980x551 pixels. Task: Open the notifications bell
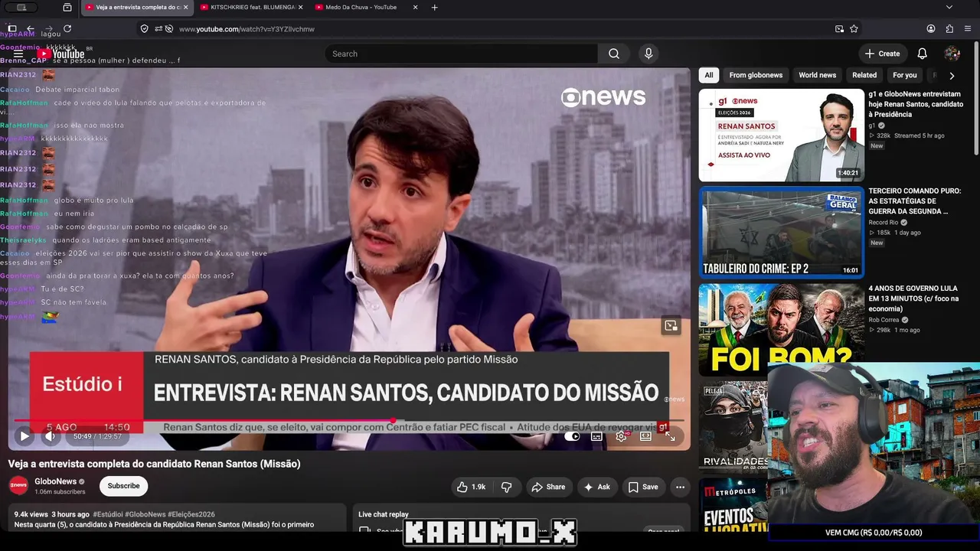pyautogui.click(x=923, y=54)
